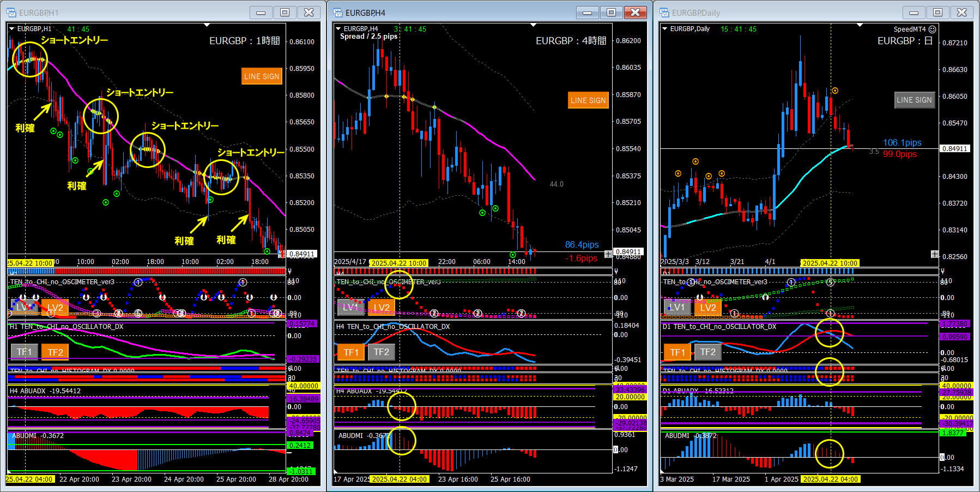Click the plus crosshair icon in H1 chart
The height and width of the screenshot is (492, 980).
(281, 254)
